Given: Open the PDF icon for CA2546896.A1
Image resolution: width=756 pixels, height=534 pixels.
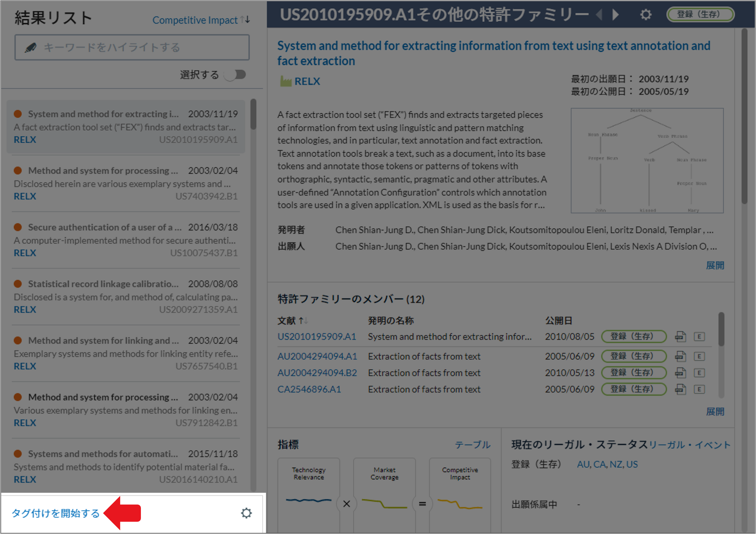Looking at the screenshot, I should (681, 389).
